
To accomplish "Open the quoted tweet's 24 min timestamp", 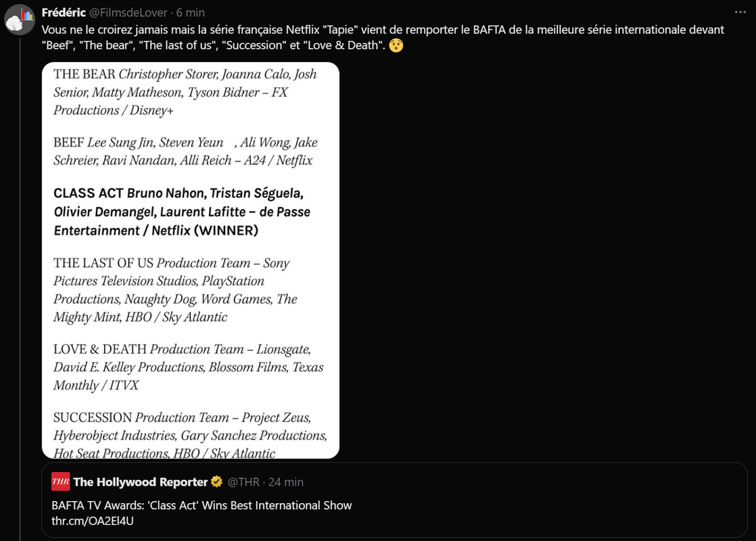I will [x=286, y=481].
